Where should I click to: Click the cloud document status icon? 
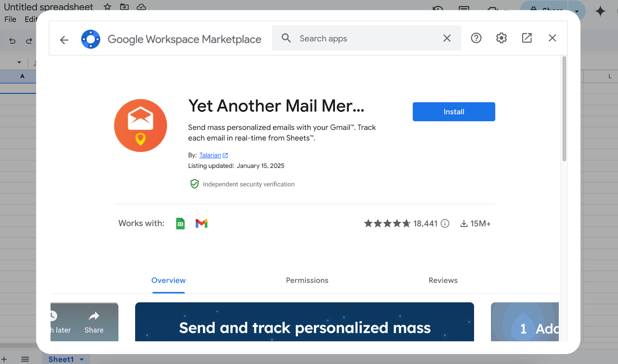[x=141, y=7]
